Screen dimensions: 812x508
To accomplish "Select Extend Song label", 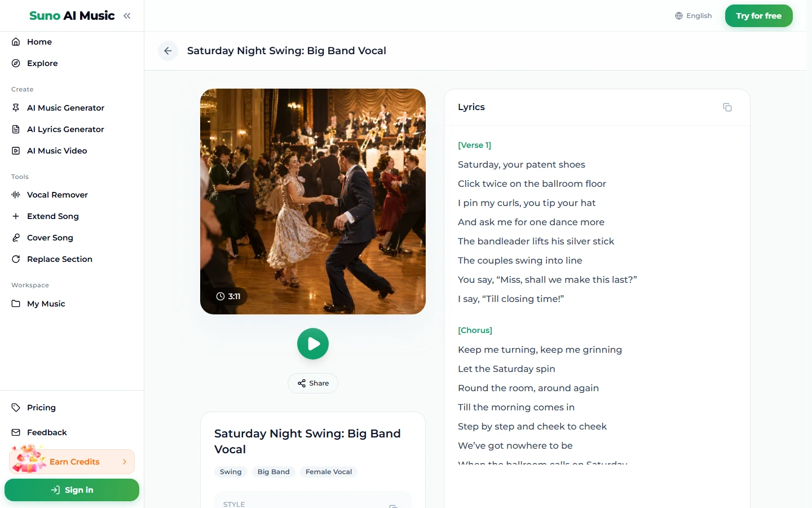I will pos(53,216).
